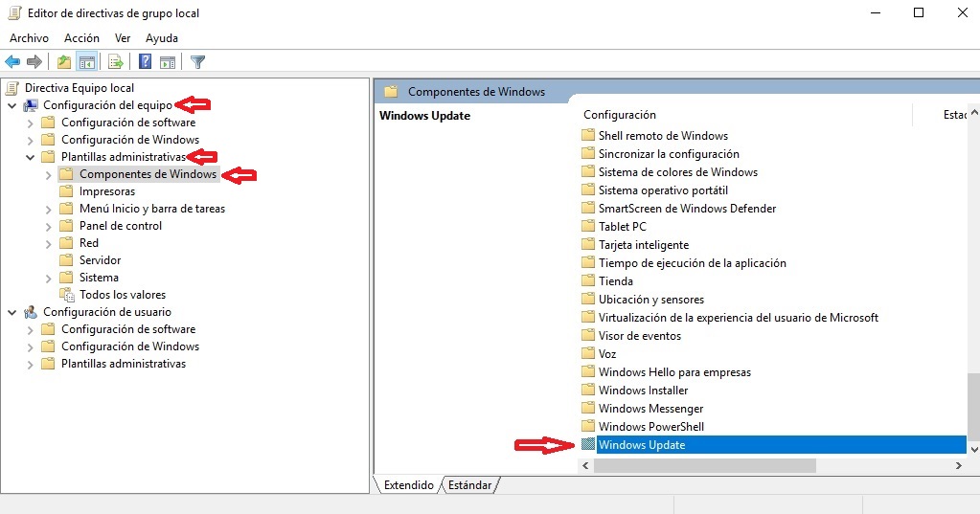Open the Acción menu
This screenshot has height=514, width=980.
click(81, 38)
